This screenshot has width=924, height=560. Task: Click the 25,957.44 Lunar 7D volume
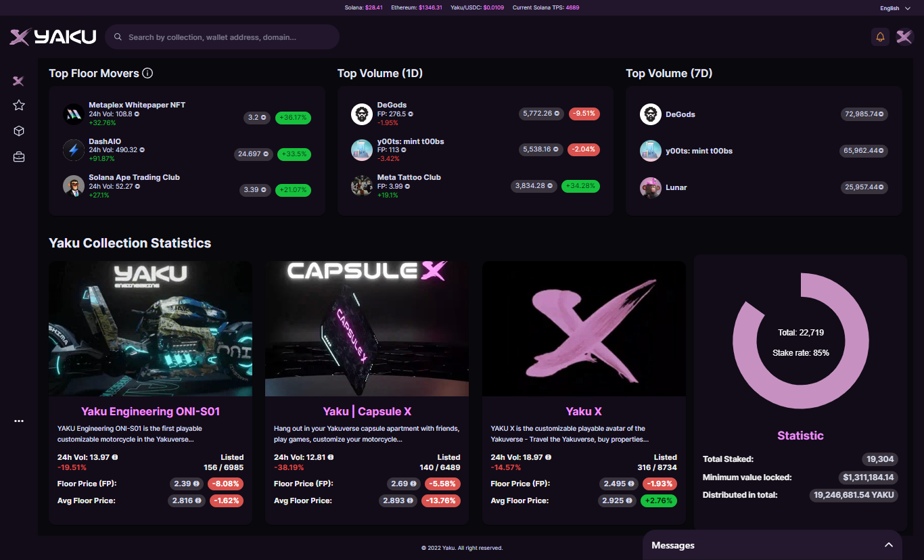(x=864, y=187)
